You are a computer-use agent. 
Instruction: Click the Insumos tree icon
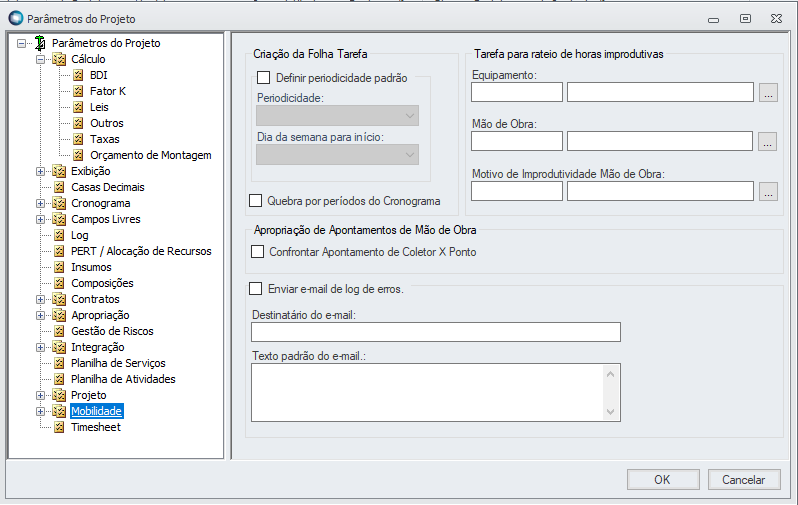59,267
